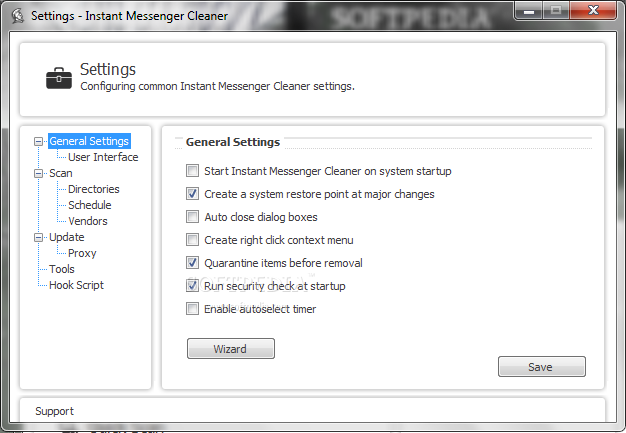The image size is (626, 433).
Task: Enable Auto close dialog boxes
Action: point(192,217)
